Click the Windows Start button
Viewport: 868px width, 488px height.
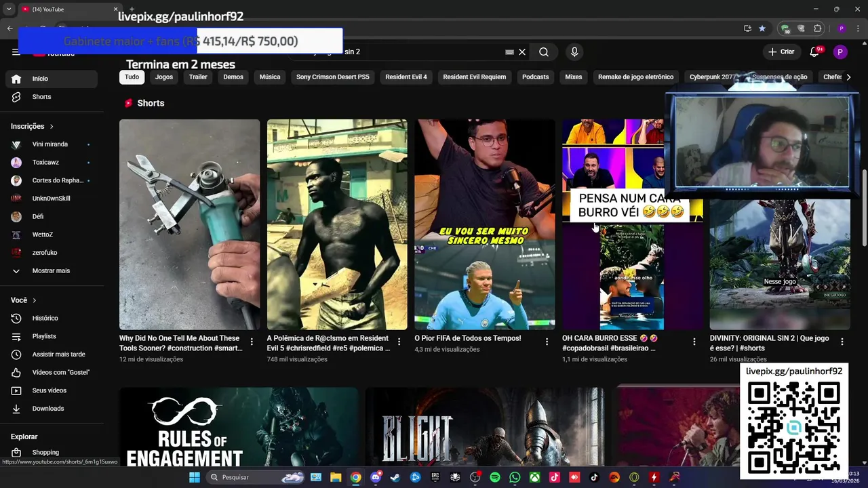195,477
